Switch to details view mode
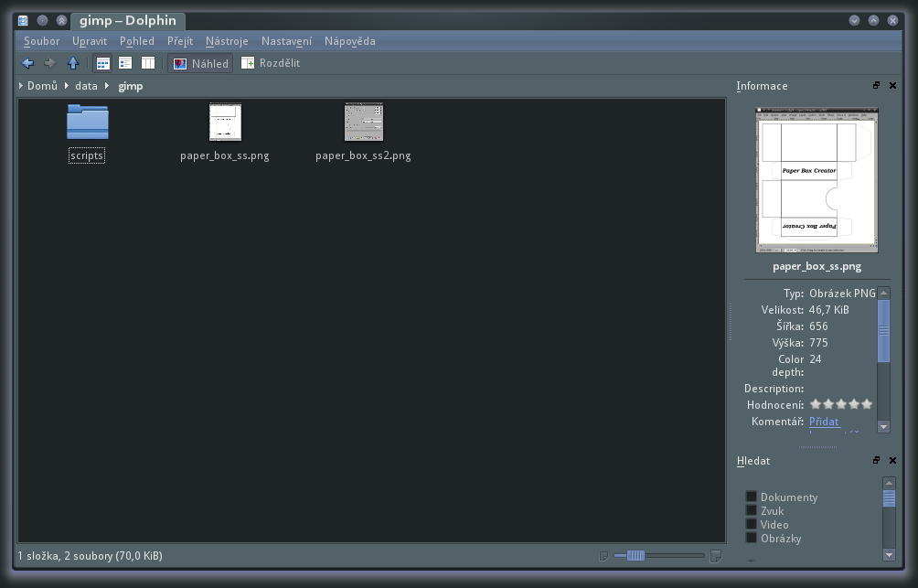The width and height of the screenshot is (918, 588). point(125,63)
